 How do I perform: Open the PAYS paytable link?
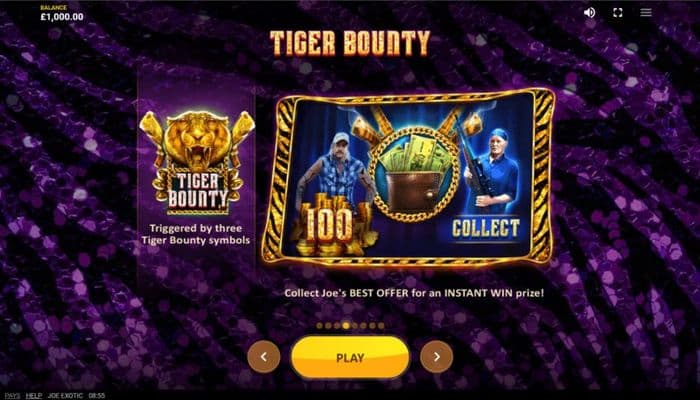pos(12,396)
